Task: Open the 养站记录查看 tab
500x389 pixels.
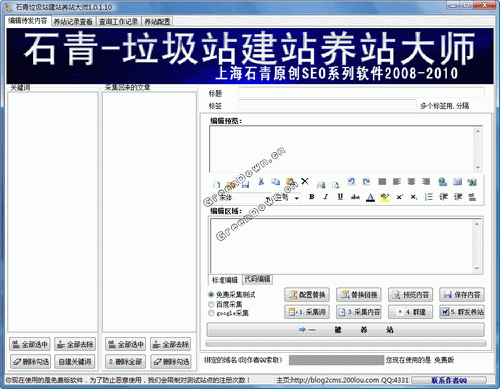Action: [x=73, y=22]
